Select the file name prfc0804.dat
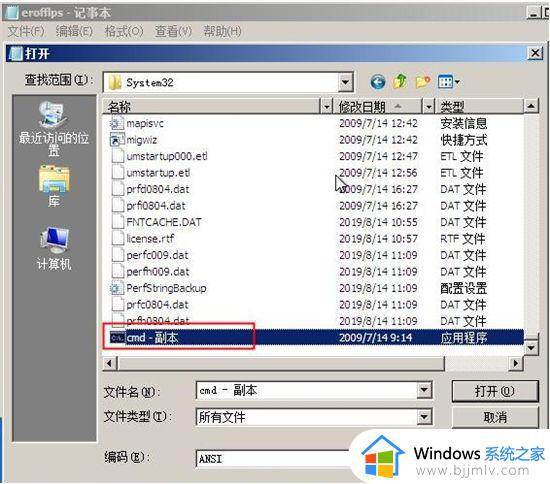This screenshot has height=484, width=550. (x=157, y=305)
